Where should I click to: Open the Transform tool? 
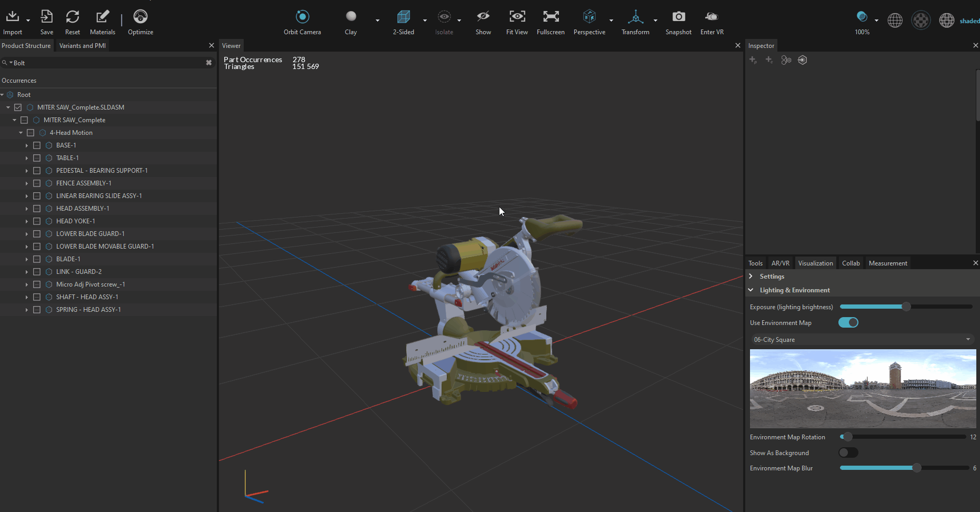(x=635, y=17)
